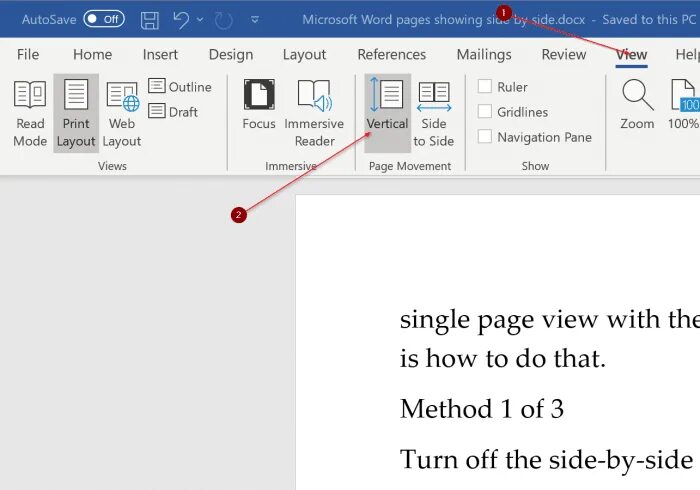Open Customize Quick Access Toolbar dropdown
The image size is (700, 490).
tap(255, 20)
